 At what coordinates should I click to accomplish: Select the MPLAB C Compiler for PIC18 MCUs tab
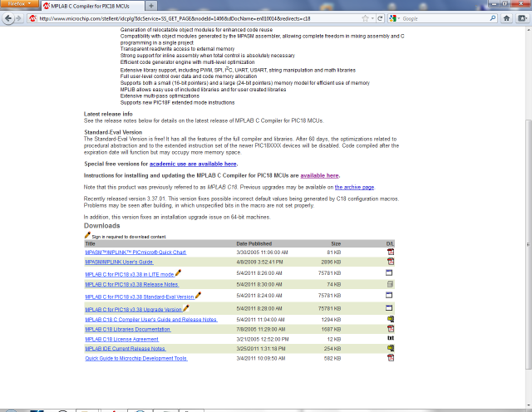[x=91, y=6]
